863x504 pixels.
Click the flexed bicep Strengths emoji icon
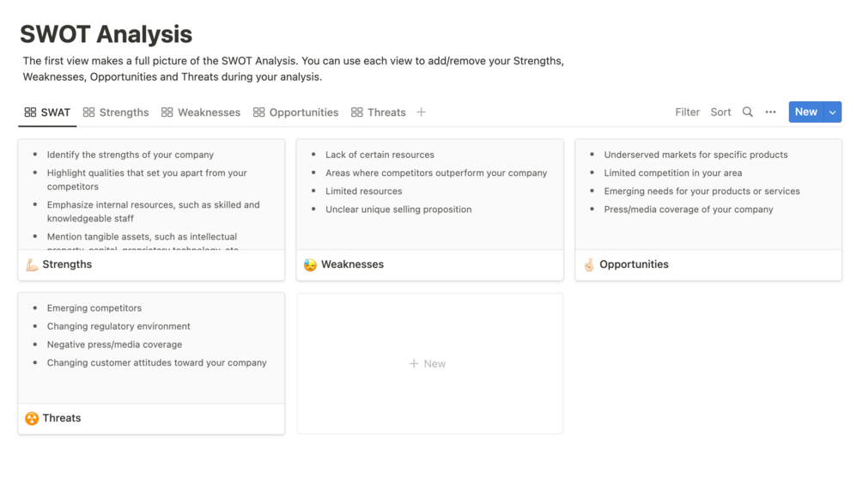tap(32, 265)
